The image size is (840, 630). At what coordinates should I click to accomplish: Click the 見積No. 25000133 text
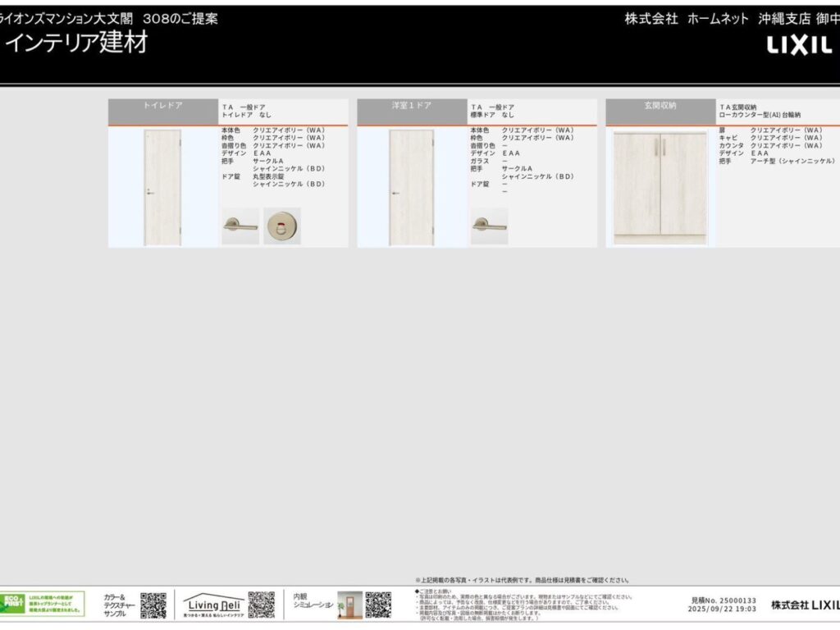[723, 600]
